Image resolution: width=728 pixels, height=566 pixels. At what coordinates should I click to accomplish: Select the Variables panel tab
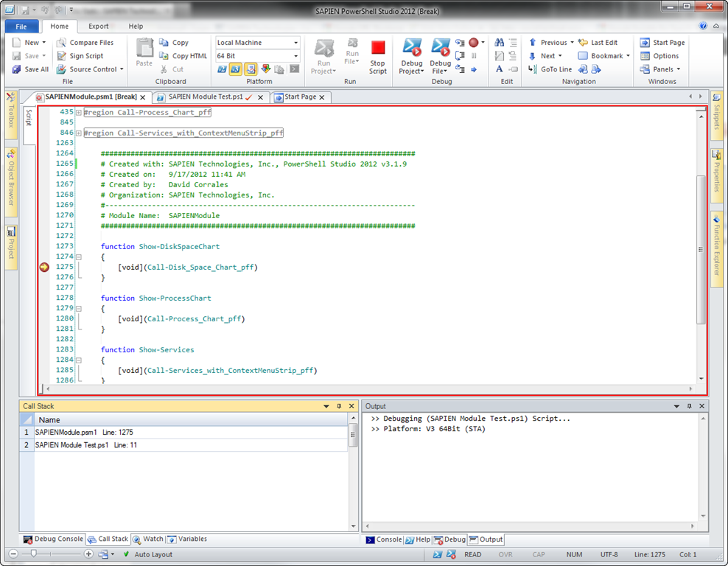(187, 539)
